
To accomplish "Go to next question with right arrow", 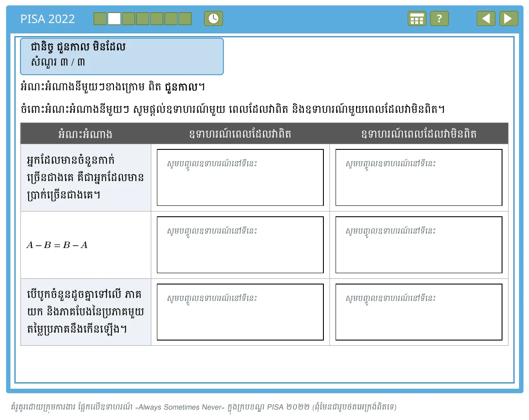I will coord(509,19).
